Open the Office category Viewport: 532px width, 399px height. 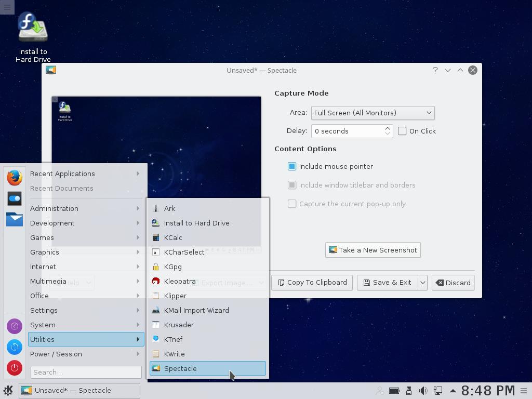click(86, 296)
